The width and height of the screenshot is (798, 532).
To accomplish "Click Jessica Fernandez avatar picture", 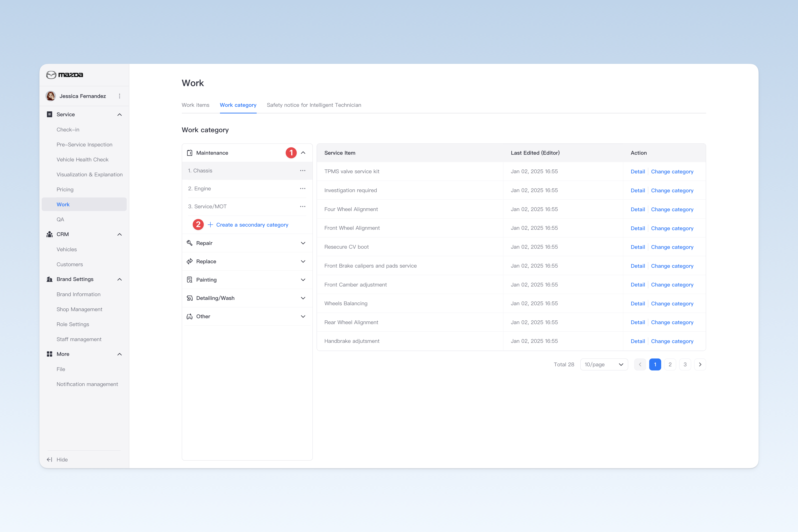I will coord(51,96).
